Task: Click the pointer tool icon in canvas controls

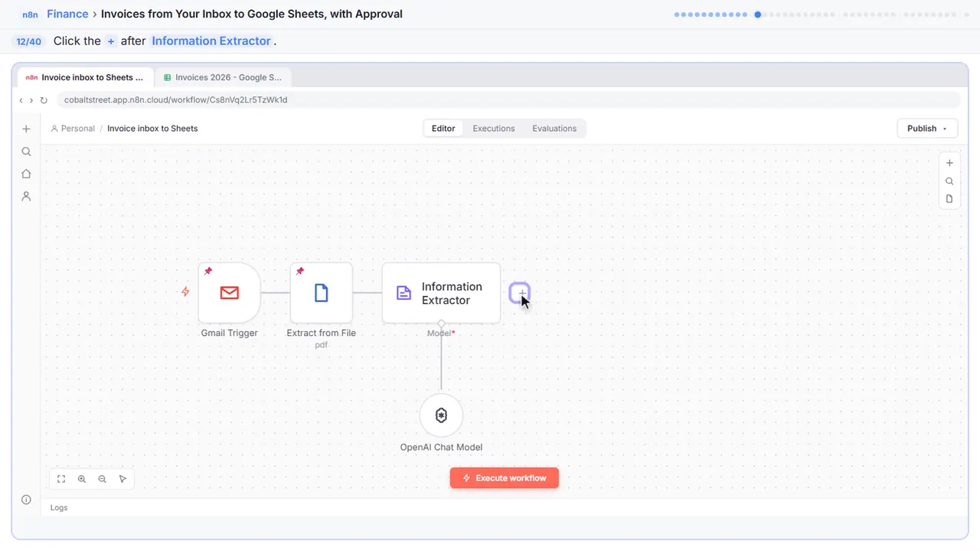Action: [122, 479]
